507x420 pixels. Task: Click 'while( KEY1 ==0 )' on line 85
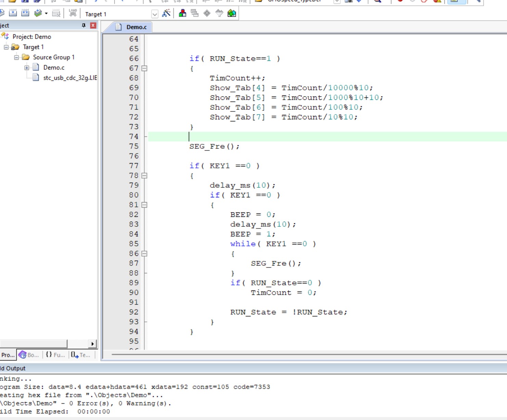273,244
